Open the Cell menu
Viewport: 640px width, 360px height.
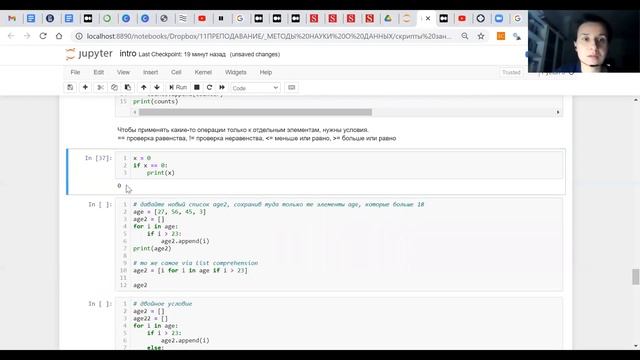point(176,72)
